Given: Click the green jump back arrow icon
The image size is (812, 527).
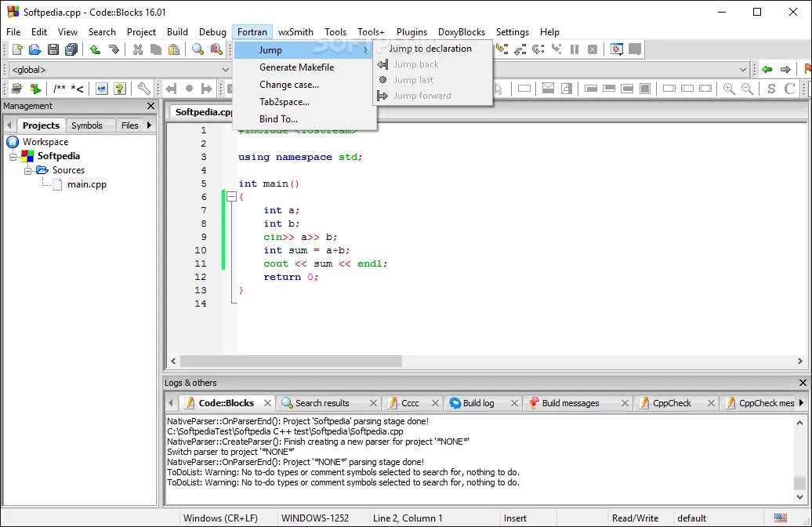Looking at the screenshot, I should pos(767,69).
